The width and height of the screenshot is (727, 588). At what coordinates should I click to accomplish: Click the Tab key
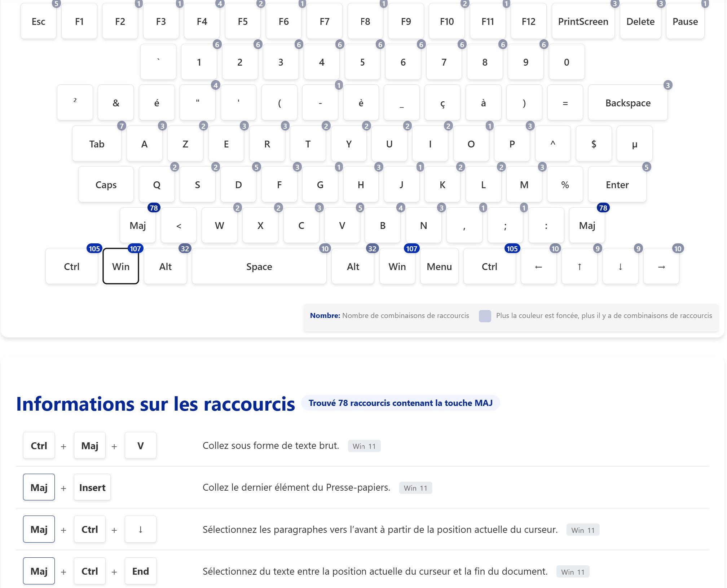tap(97, 144)
